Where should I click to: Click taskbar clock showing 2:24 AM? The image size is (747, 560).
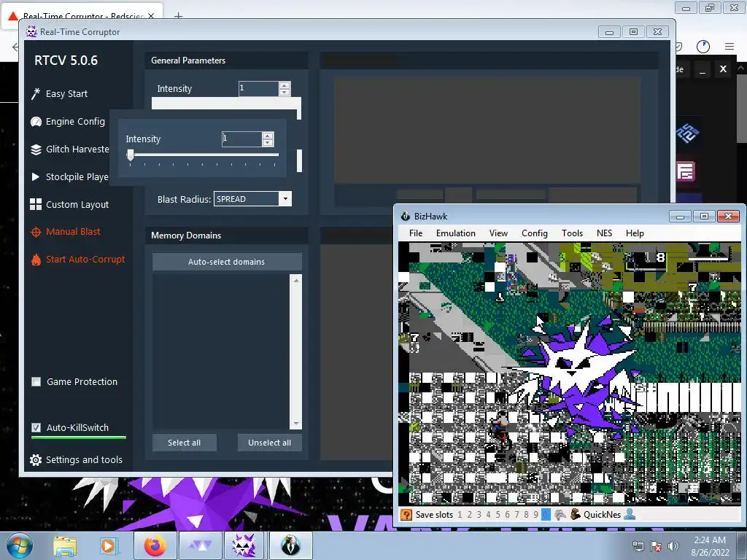click(x=710, y=546)
